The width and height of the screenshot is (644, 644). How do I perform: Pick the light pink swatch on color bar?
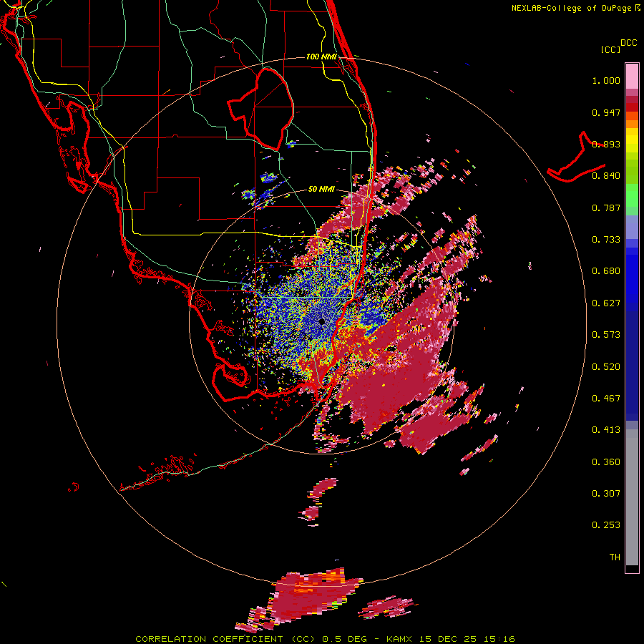point(632,76)
